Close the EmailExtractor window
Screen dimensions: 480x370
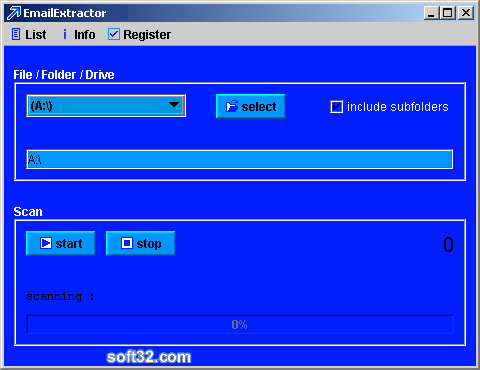[466, 13]
